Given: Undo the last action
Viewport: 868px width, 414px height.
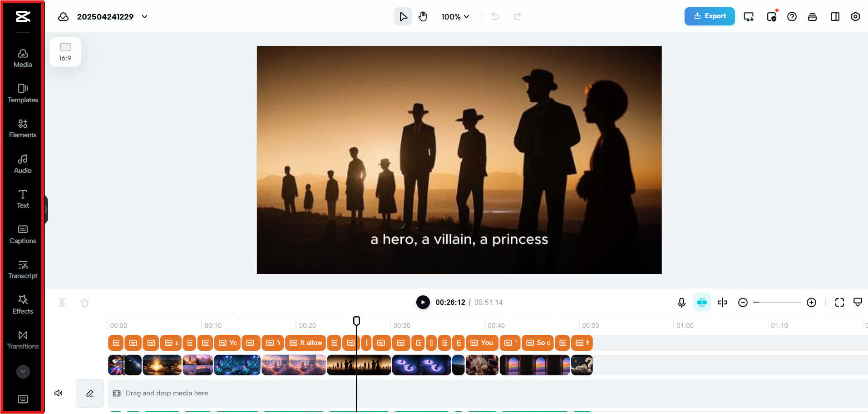Looking at the screenshot, I should pos(495,17).
